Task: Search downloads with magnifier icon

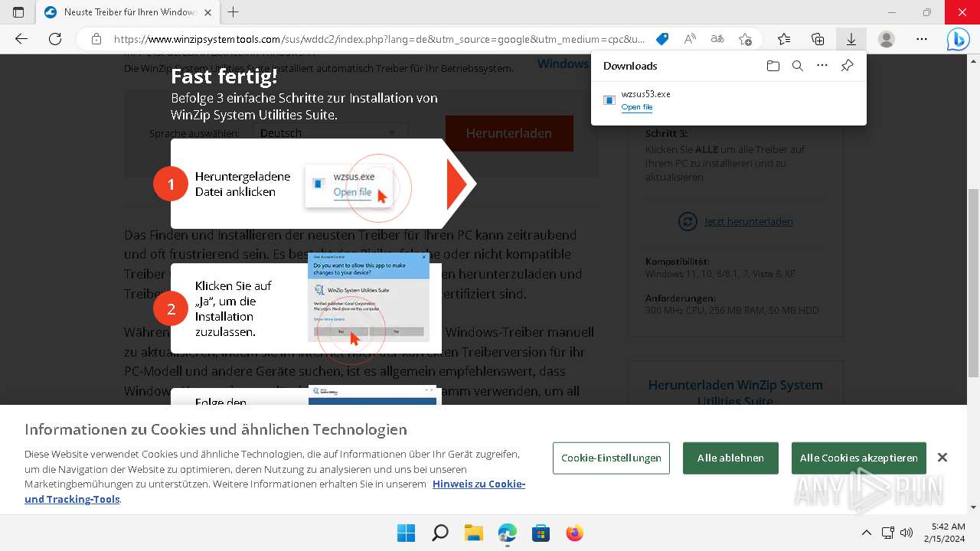Action: (798, 66)
